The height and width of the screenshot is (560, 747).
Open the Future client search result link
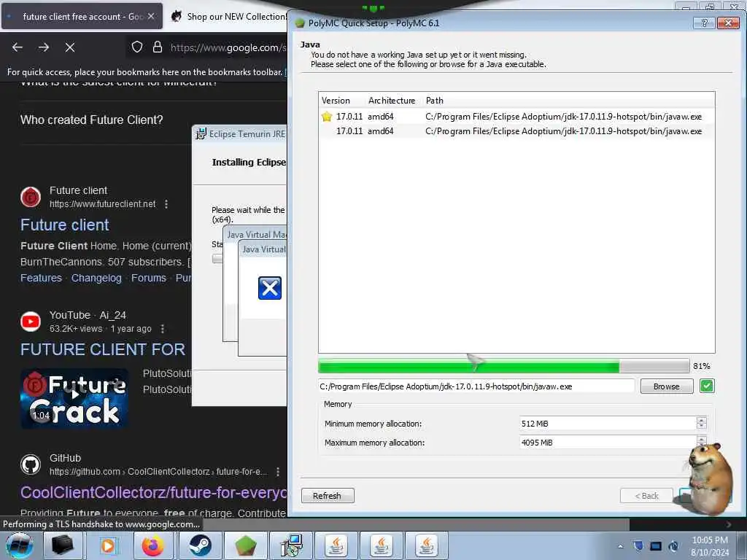(65, 225)
